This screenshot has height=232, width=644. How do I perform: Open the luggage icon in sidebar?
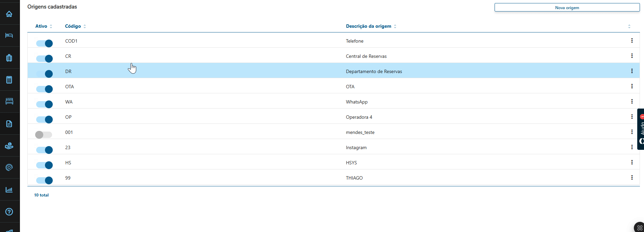(x=9, y=58)
